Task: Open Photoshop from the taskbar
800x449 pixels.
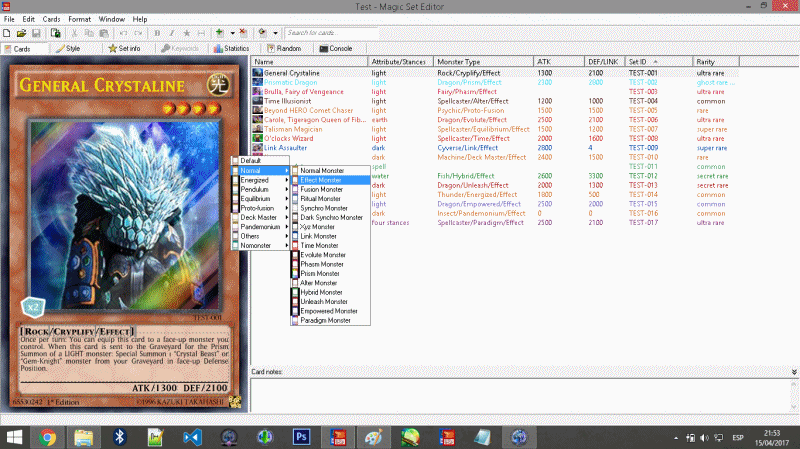Action: (302, 437)
